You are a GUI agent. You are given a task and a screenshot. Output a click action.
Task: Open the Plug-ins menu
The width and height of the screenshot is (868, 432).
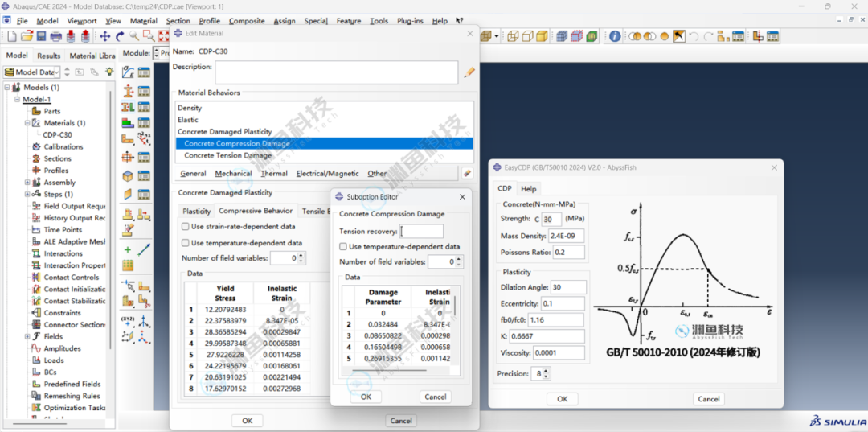coord(410,21)
